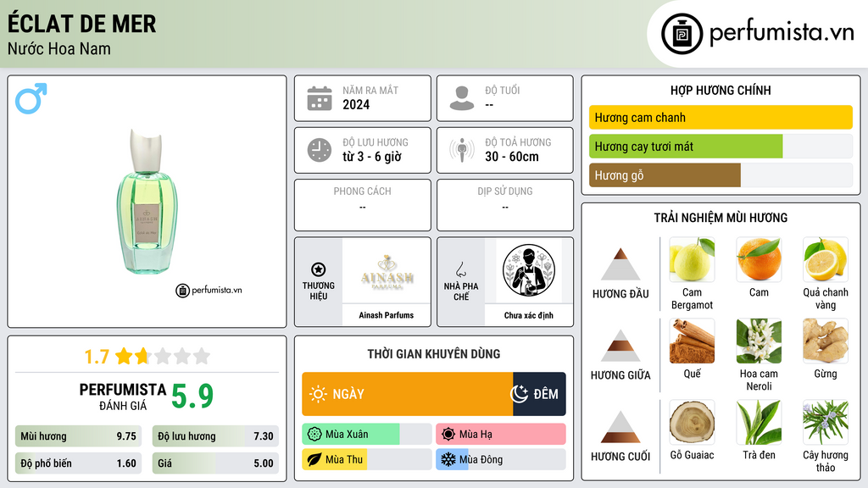The width and height of the screenshot is (868, 488).
Task: Click the clock icon for Độ lưu hương
Action: click(x=320, y=150)
